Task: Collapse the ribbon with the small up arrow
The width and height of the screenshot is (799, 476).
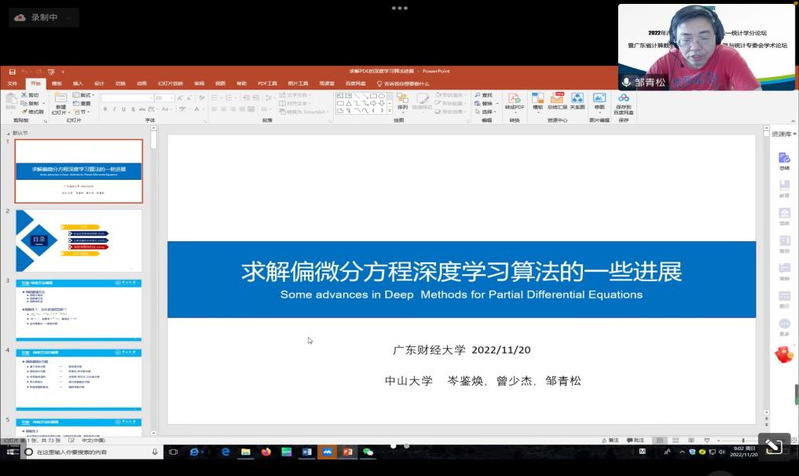Action: point(792,121)
